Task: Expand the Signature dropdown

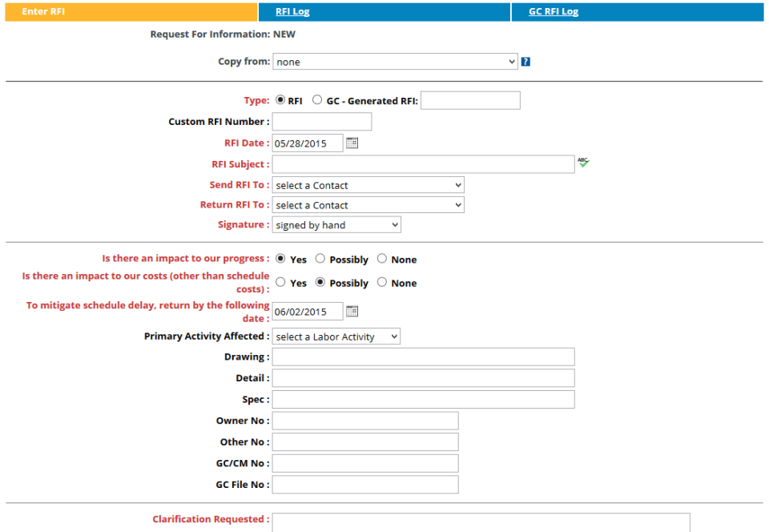Action: [x=336, y=225]
